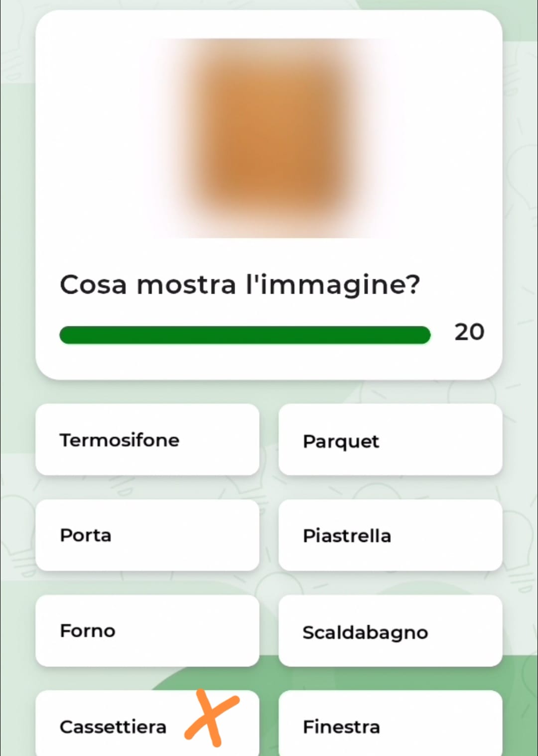Select the Termosifone answer

click(147, 439)
